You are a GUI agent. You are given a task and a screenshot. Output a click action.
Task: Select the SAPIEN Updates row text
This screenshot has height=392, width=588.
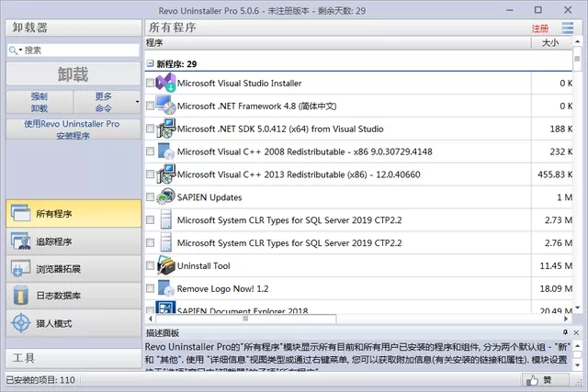[209, 197]
